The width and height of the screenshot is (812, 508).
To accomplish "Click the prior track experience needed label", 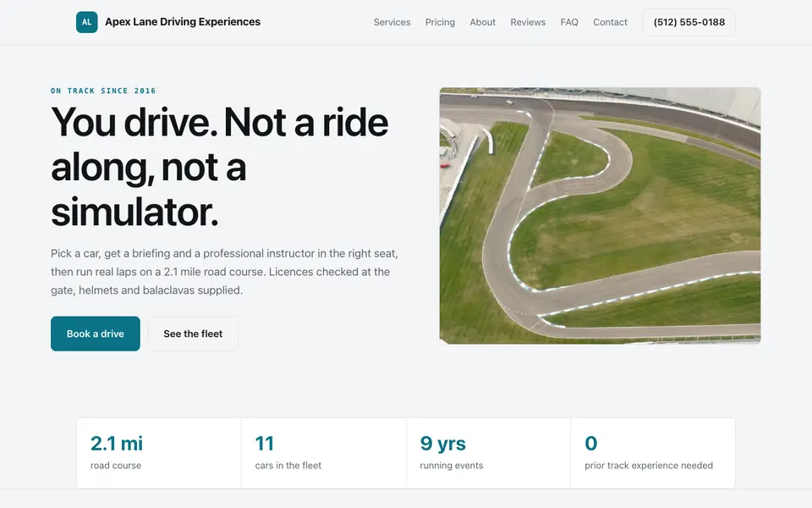I will (649, 466).
